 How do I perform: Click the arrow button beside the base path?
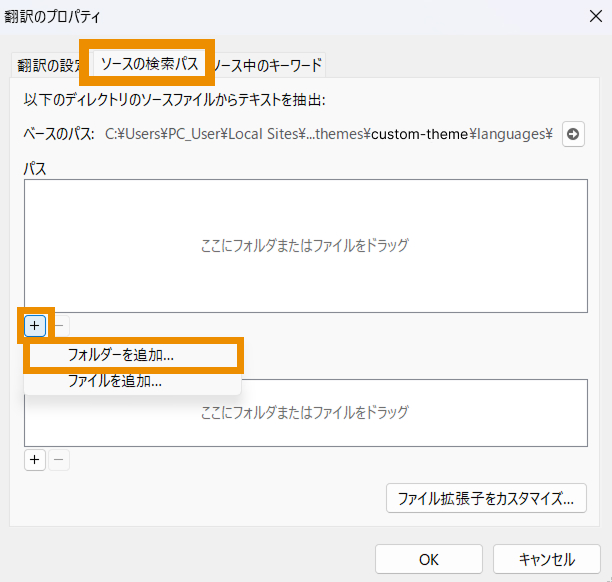pyautogui.click(x=573, y=134)
